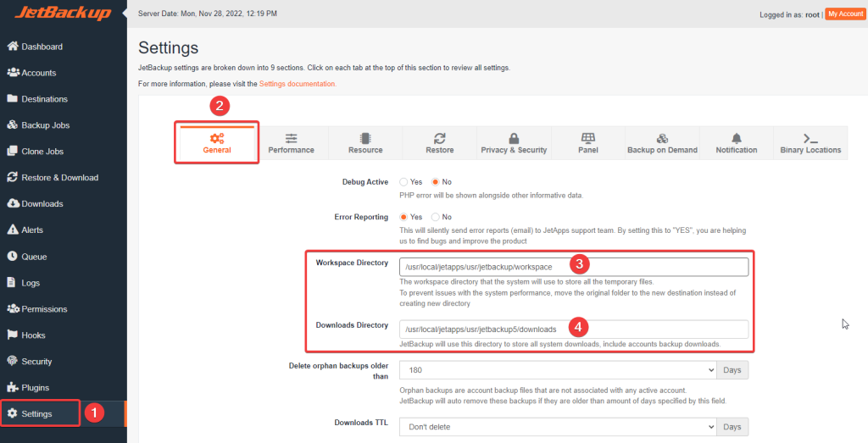868x443 pixels.
Task: Click the Downloads Directory input field
Action: click(x=574, y=329)
